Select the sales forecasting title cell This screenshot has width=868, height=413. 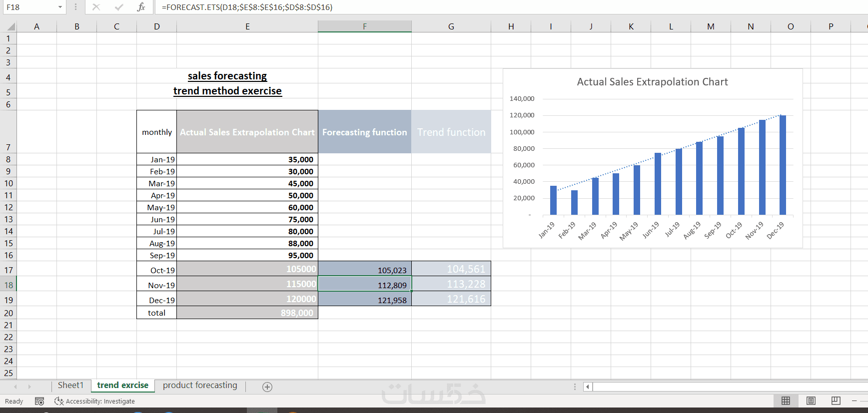[x=227, y=76]
